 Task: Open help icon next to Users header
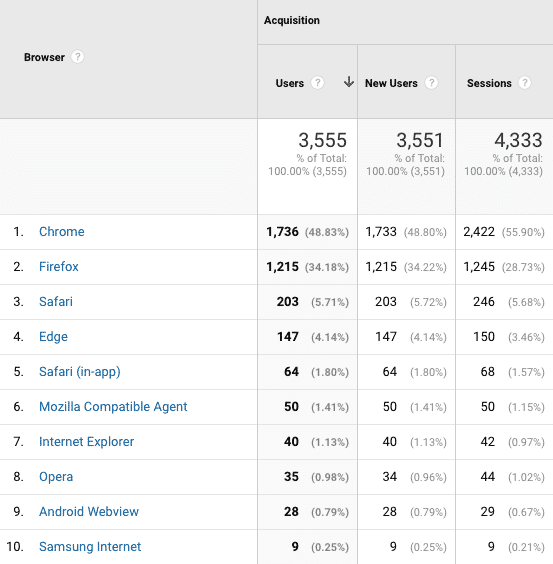(317, 83)
